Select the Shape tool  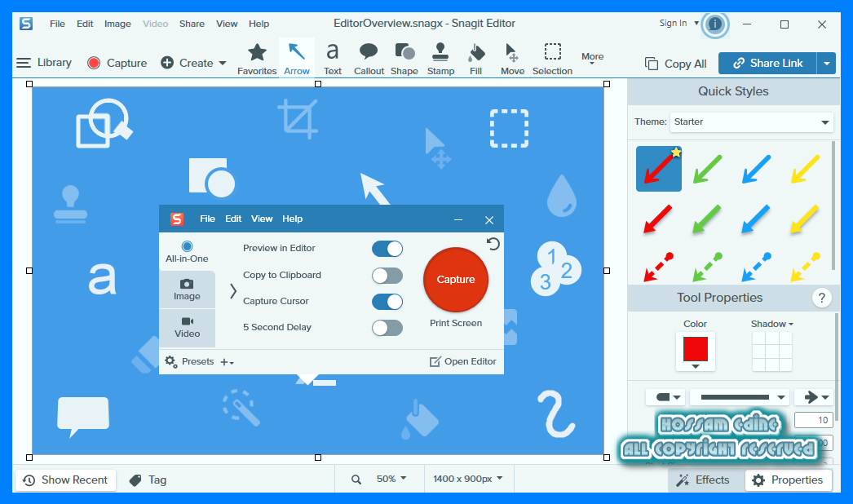[404, 59]
